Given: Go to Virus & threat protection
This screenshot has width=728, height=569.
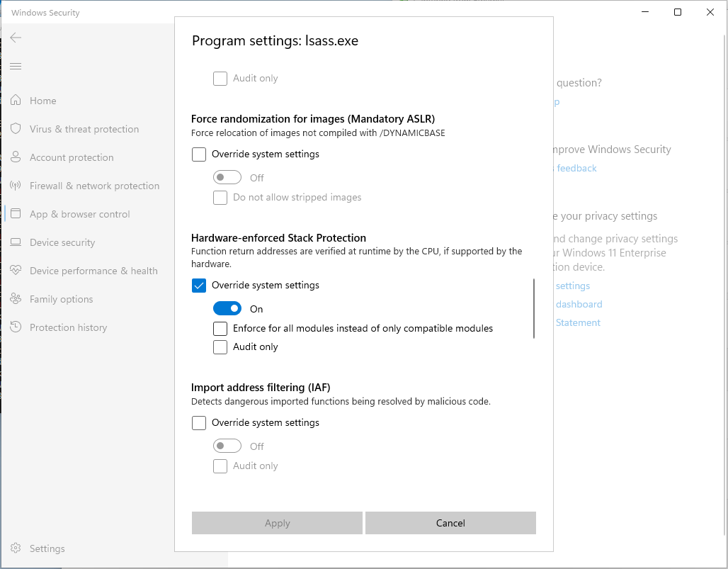Looking at the screenshot, I should click(x=84, y=129).
